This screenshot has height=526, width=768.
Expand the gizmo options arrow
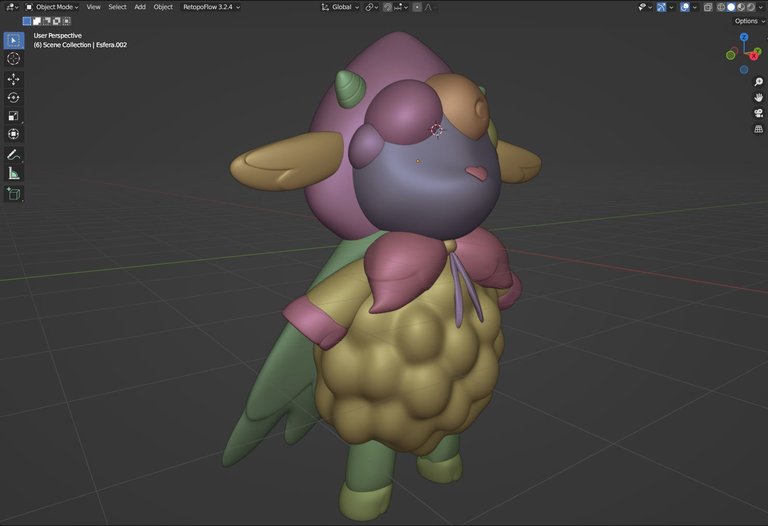tap(671, 7)
